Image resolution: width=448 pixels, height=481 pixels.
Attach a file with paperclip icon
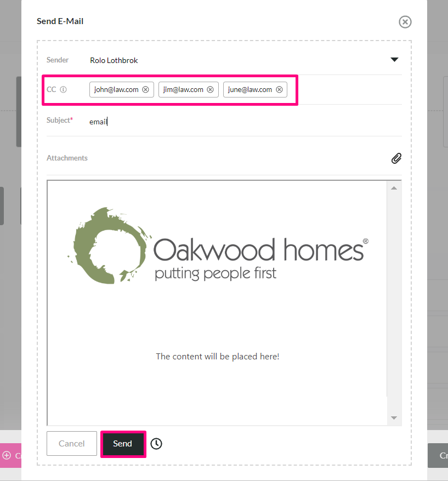(x=396, y=158)
